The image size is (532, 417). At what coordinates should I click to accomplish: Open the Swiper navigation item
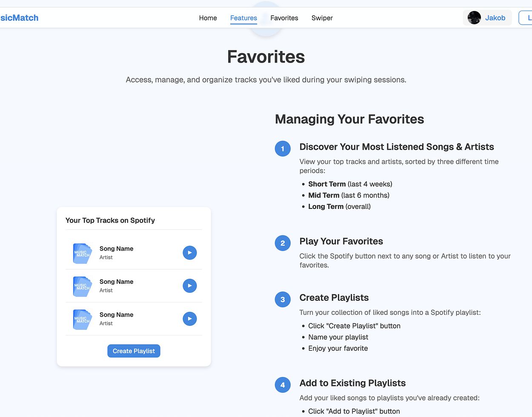[x=322, y=18]
